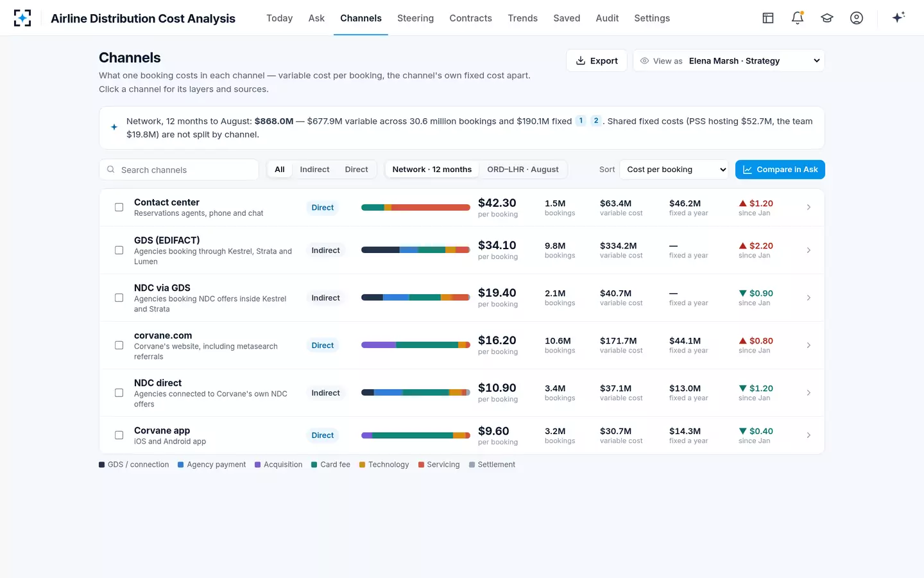Tick the NDC via GDS checkbox
The image size is (924, 578).
pos(119,298)
